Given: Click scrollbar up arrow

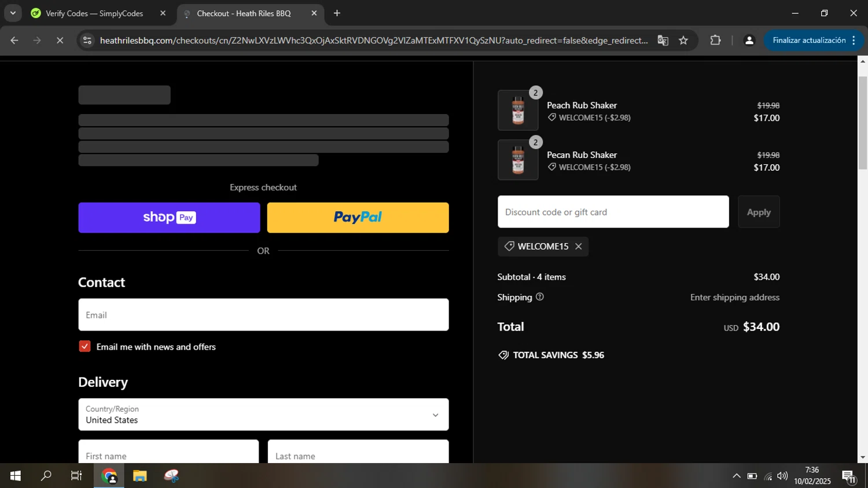Looking at the screenshot, I should (x=863, y=60).
